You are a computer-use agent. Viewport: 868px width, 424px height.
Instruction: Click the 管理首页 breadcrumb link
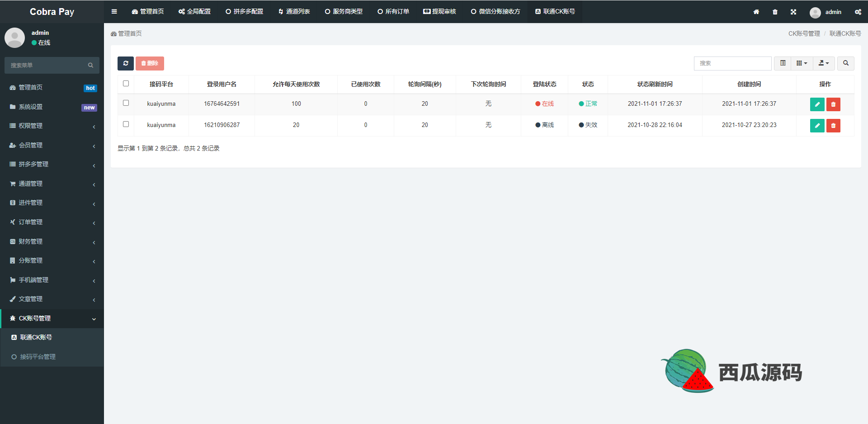(127, 34)
